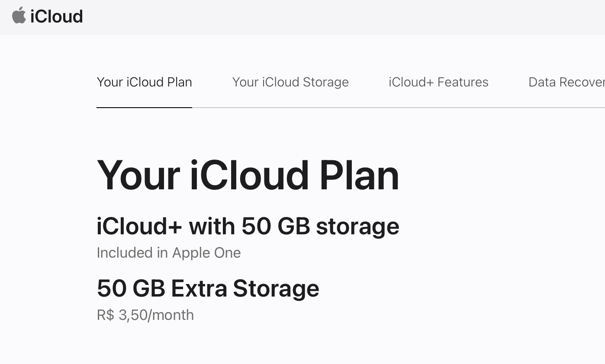Click the word "Features" in the tab bar

click(x=463, y=82)
